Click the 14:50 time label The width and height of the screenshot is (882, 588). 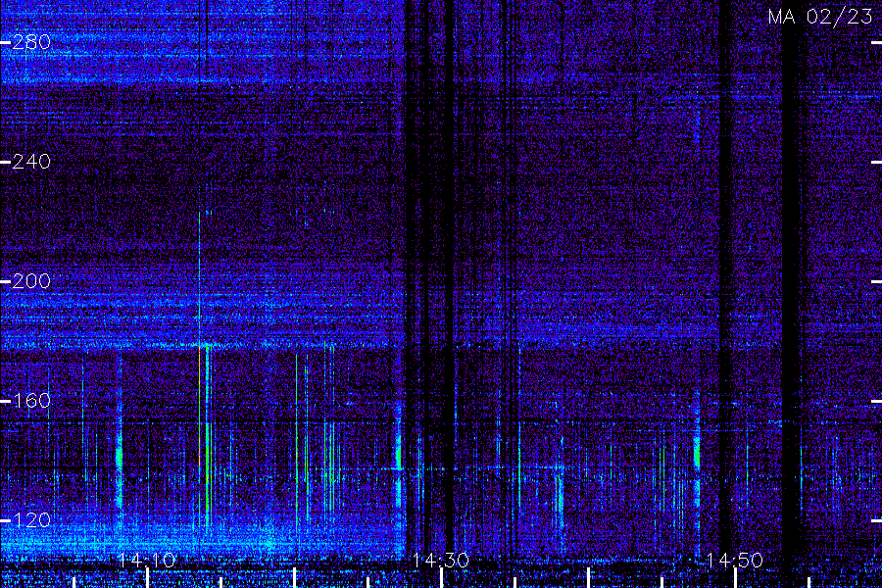735,561
